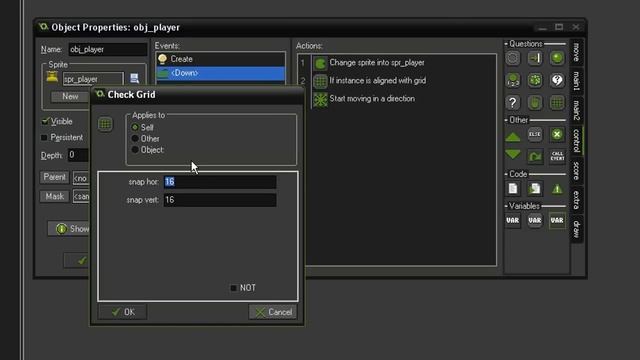The width and height of the screenshot is (640, 360).
Task: Uncheck the Visible checkbox
Action: click(x=45, y=121)
